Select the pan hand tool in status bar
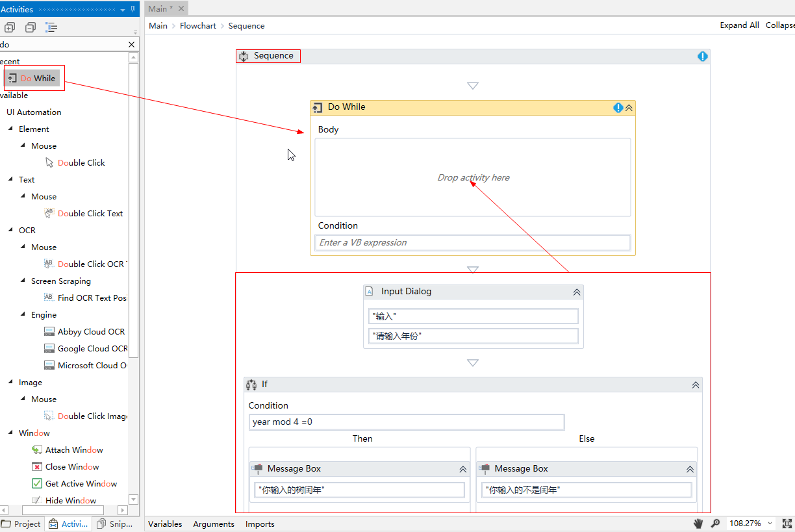This screenshot has width=795, height=532. click(x=698, y=524)
